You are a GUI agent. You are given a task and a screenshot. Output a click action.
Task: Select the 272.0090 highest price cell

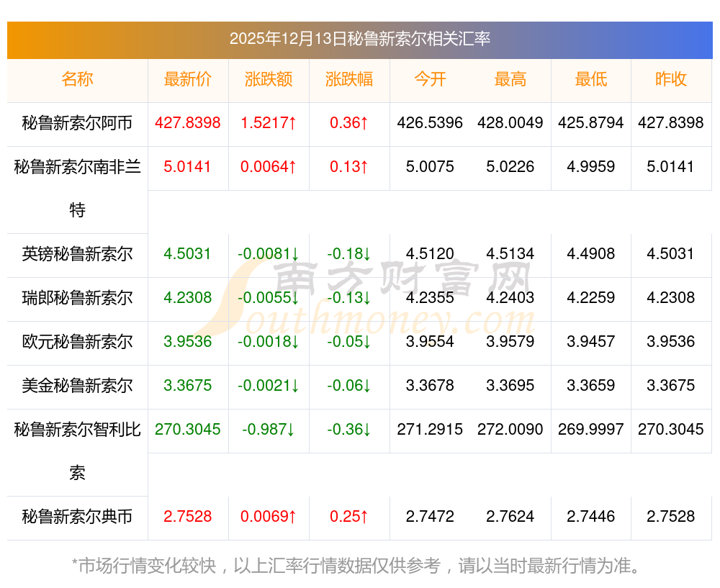pyautogui.click(x=510, y=430)
